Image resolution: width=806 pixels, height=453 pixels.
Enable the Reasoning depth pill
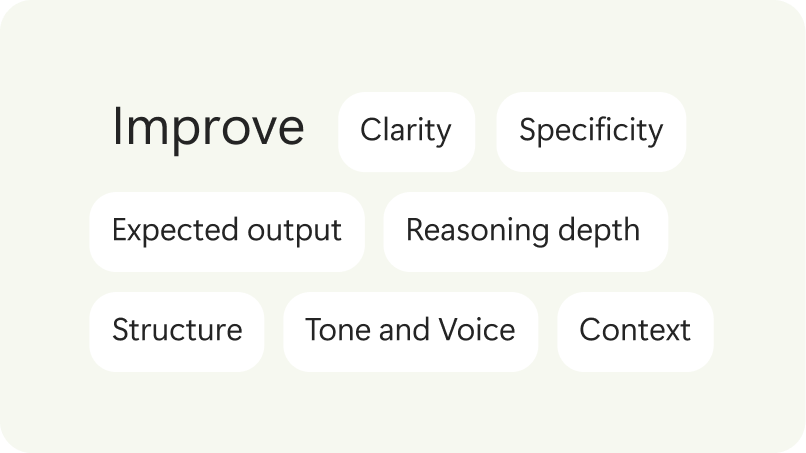coord(525,232)
